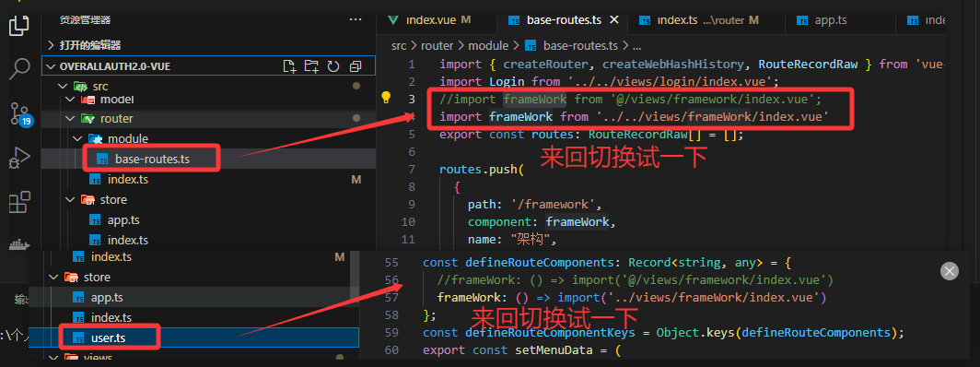The width and height of the screenshot is (980, 367).
Task: Collapse the store folder in the upper tree
Action: 209,199
